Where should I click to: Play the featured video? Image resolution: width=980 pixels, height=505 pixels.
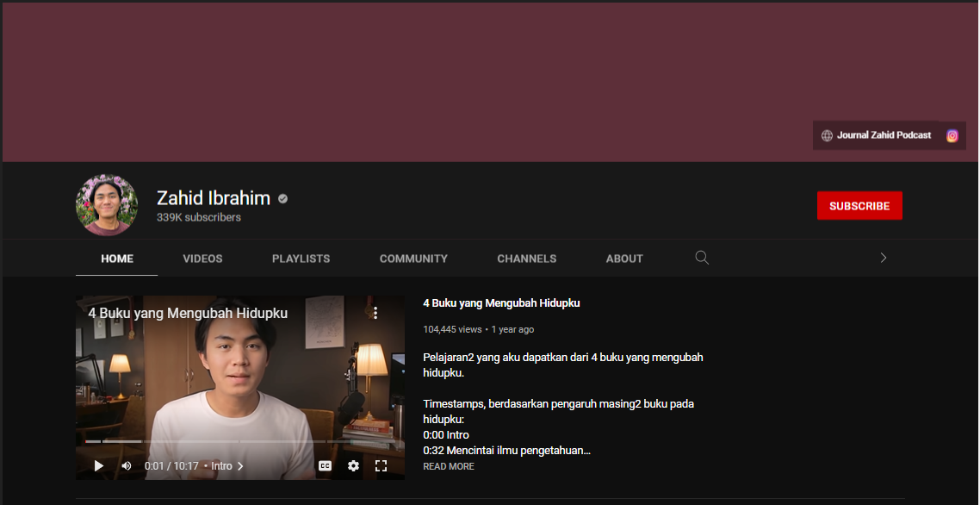[99, 465]
